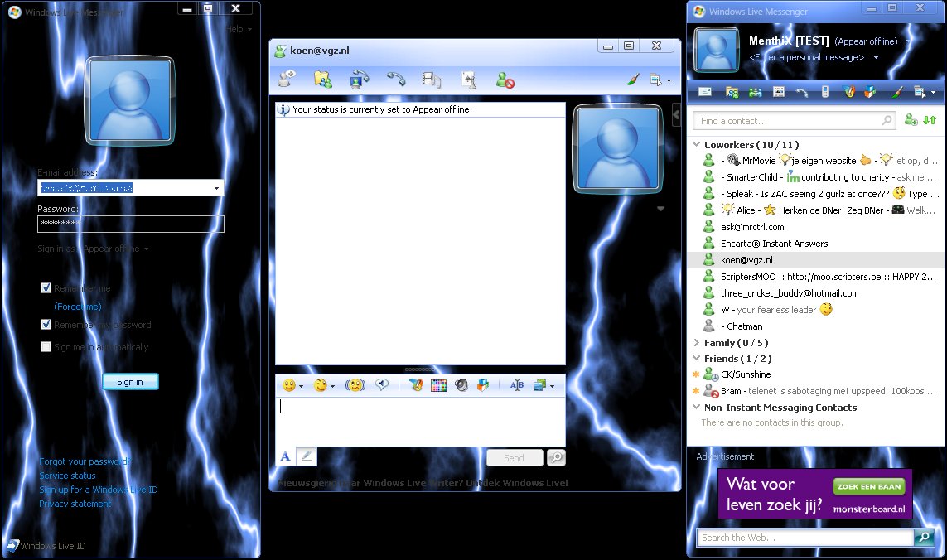Image resolution: width=947 pixels, height=560 pixels.
Task: Click the search magnifier beside Send
Action: pos(556,457)
